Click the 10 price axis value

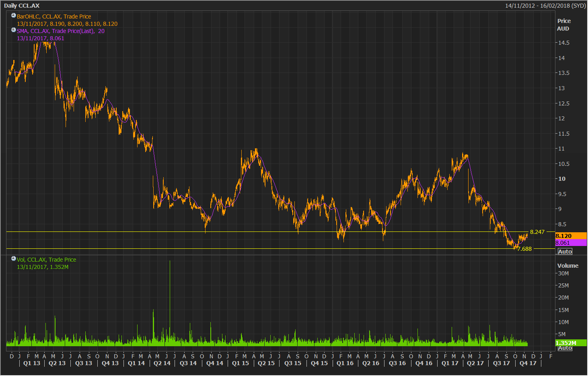point(561,179)
